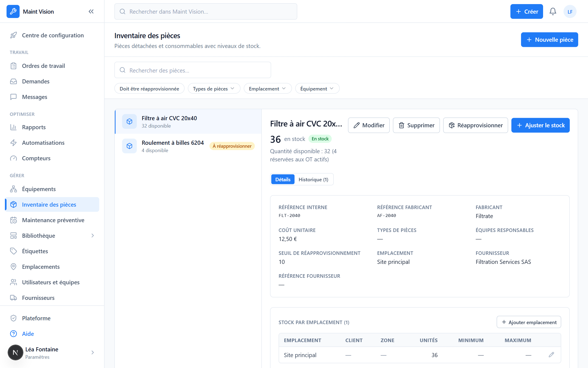Collapse the sidebar with the double-chevron icon
Viewport: 588px width, 368px height.
click(x=91, y=11)
